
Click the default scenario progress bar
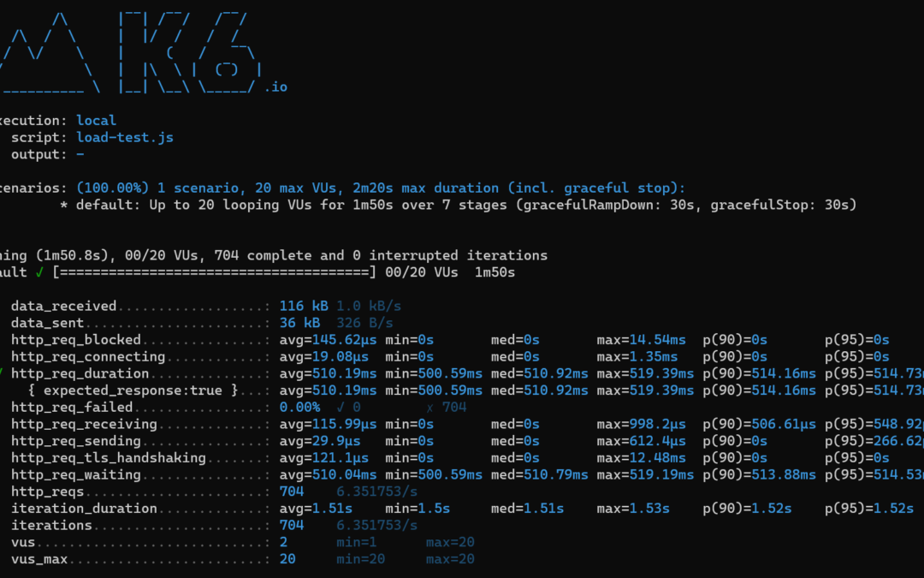[x=214, y=272]
